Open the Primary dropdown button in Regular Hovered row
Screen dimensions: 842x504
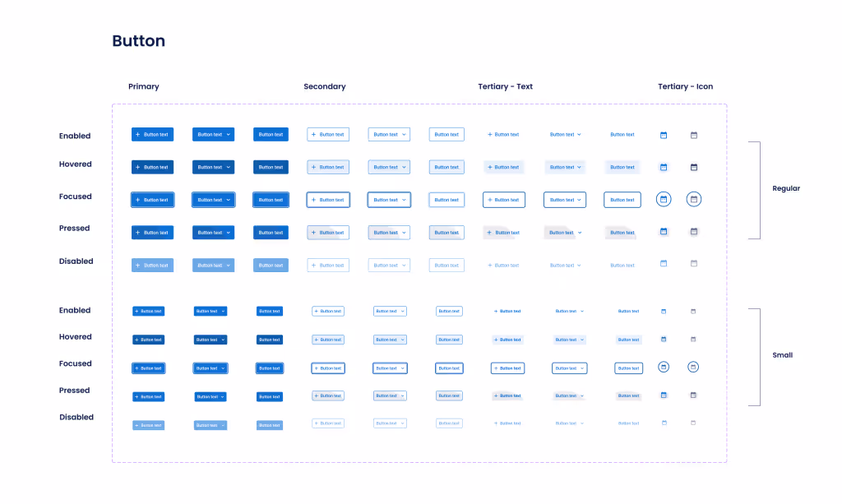coord(213,168)
